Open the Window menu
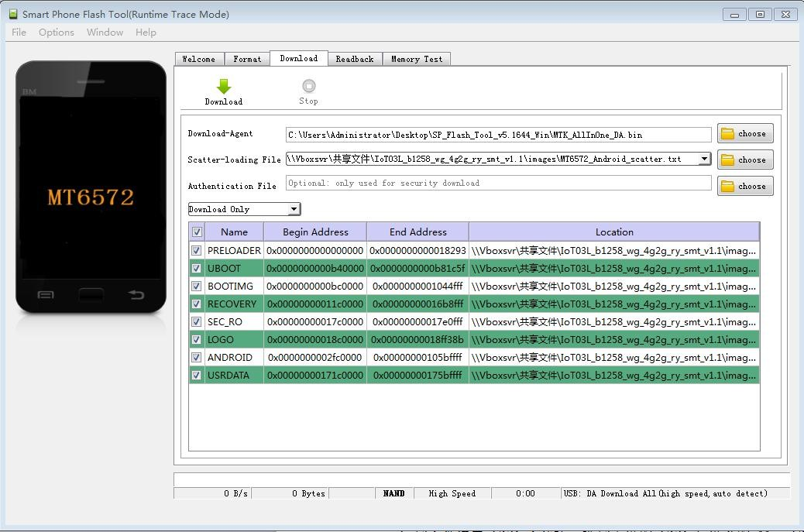Viewport: 804px width, 532px height. [x=105, y=33]
